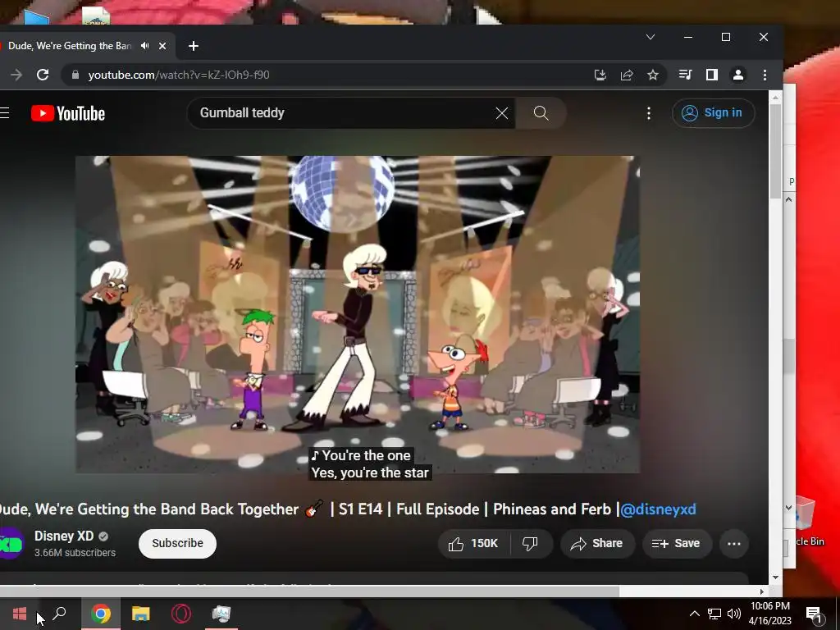Open media control icon in Chrome toolbar
Image resolution: width=840 pixels, height=630 pixels.
pos(685,75)
